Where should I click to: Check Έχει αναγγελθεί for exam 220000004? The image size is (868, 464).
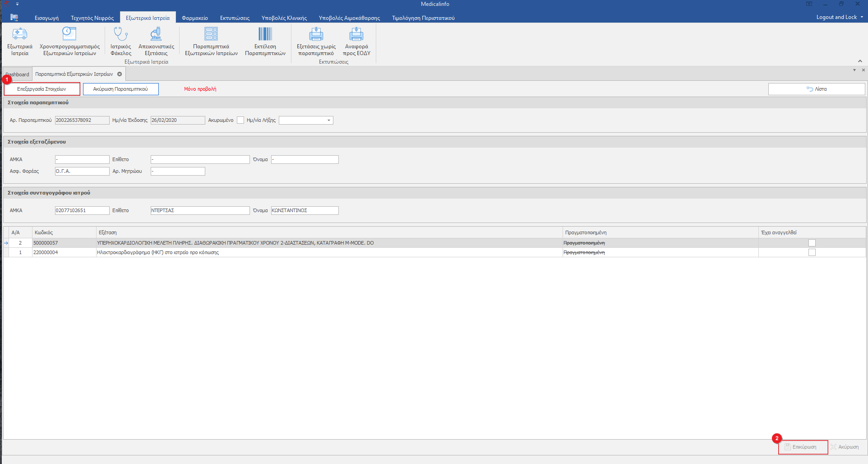[x=812, y=252]
